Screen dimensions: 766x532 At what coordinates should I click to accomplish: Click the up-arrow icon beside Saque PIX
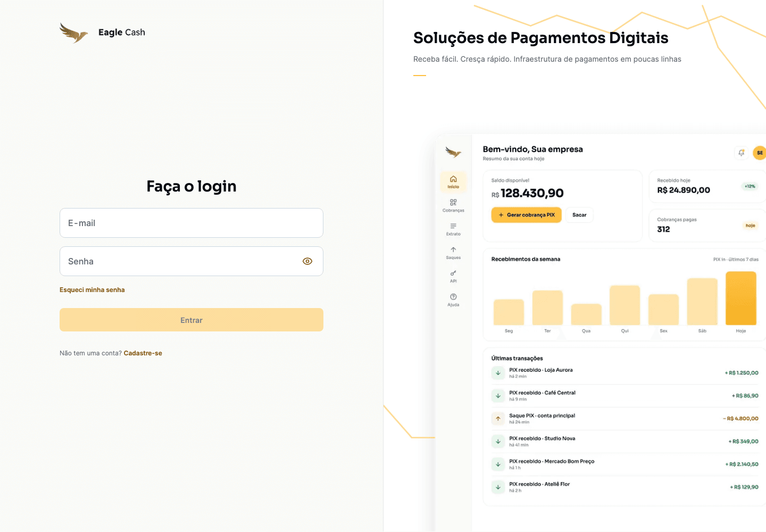click(498, 419)
